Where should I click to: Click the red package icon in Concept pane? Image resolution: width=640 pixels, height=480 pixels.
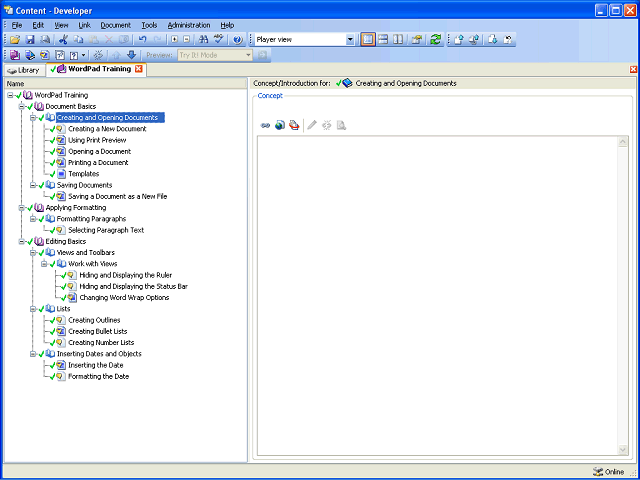[x=294, y=125]
